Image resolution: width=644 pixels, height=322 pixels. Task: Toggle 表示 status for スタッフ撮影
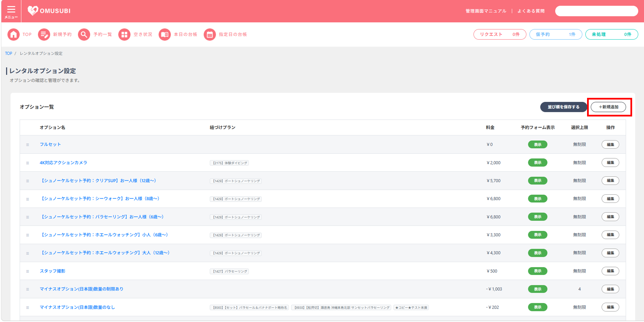[538, 271]
